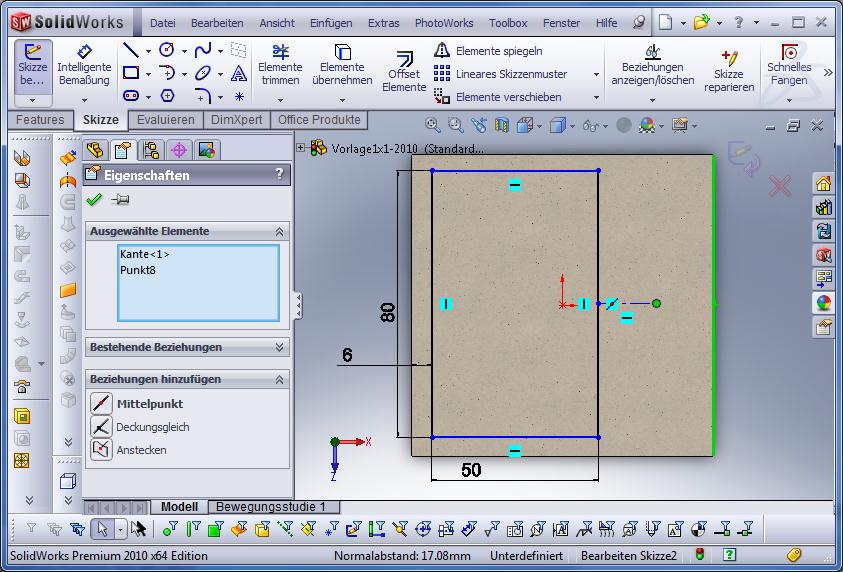The height and width of the screenshot is (572, 843).
Task: Click Elemente spiegeln mirror tool
Action: click(488, 50)
